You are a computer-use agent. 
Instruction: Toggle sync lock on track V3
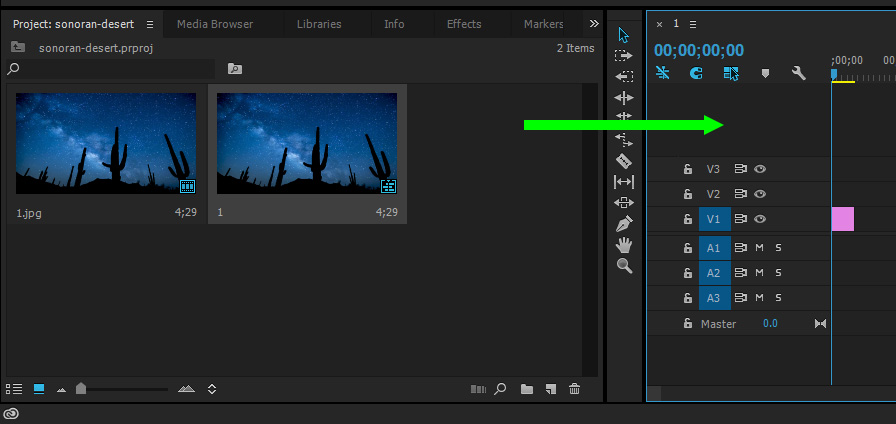pos(741,169)
